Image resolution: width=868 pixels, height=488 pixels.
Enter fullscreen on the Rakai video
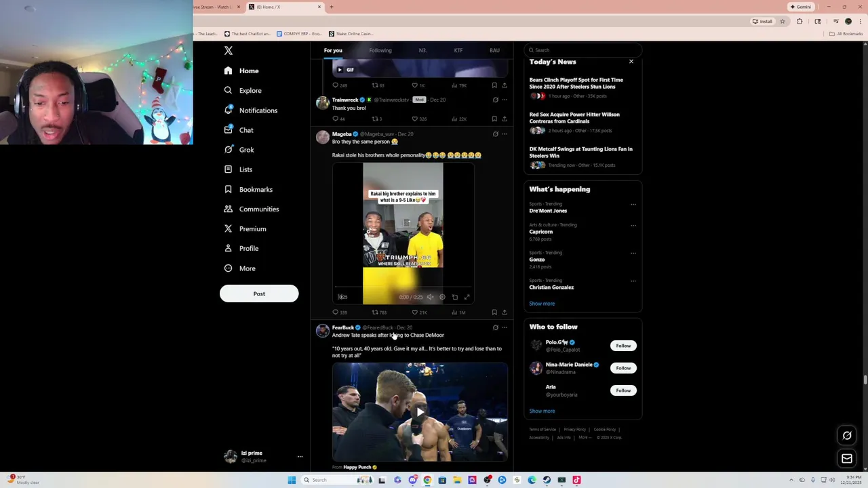(x=467, y=297)
